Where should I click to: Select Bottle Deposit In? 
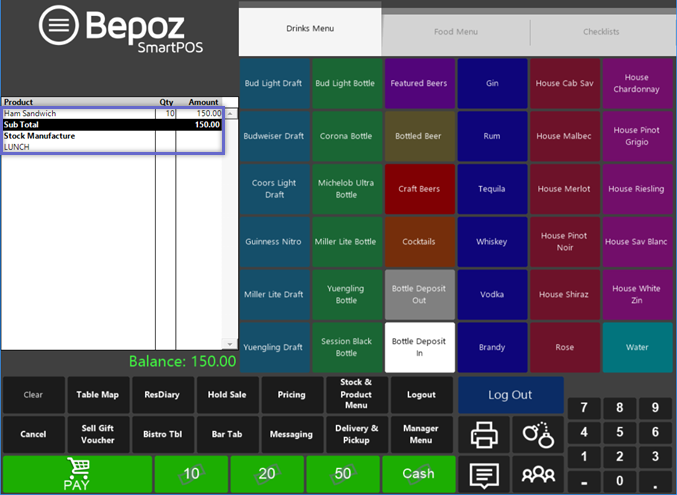[419, 347]
